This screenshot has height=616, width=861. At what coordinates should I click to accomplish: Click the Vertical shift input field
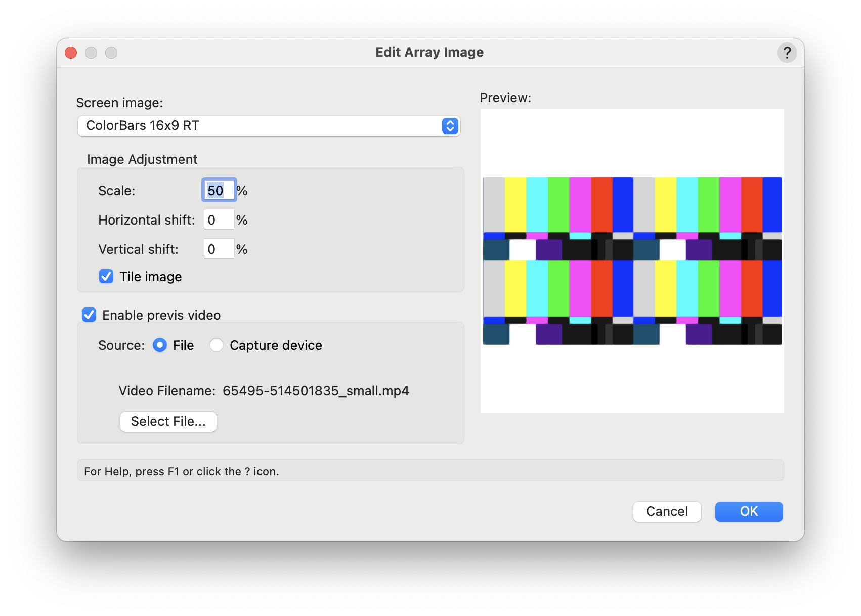tap(219, 249)
